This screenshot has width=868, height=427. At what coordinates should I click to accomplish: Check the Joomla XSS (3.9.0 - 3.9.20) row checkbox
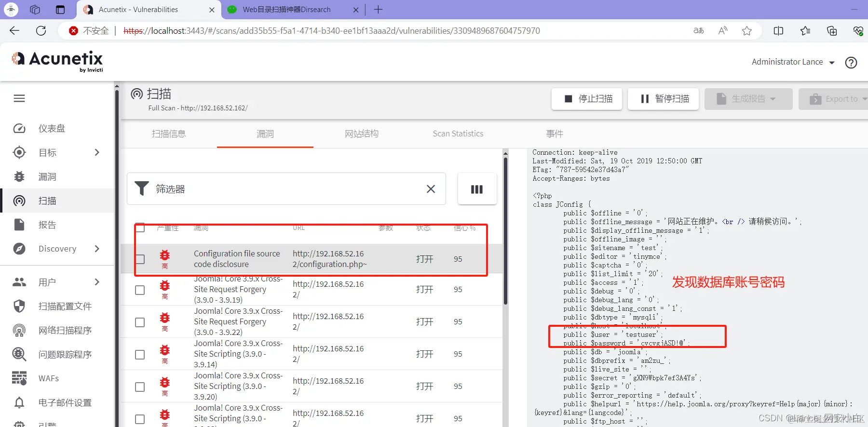point(140,387)
